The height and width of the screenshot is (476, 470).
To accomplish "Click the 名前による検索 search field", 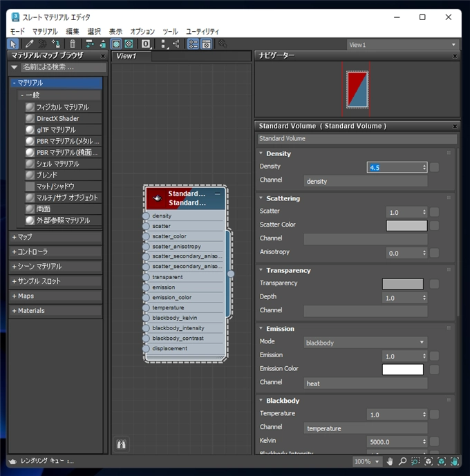I will [x=64, y=68].
